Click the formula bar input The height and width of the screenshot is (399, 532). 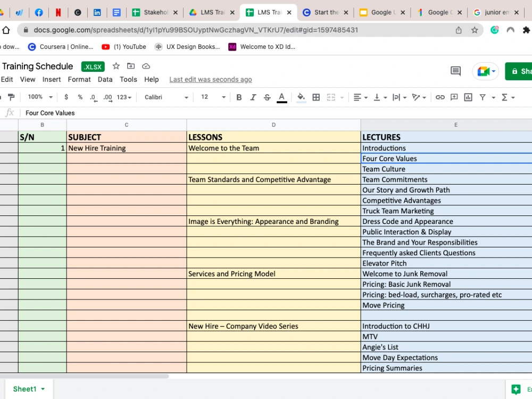point(275,113)
